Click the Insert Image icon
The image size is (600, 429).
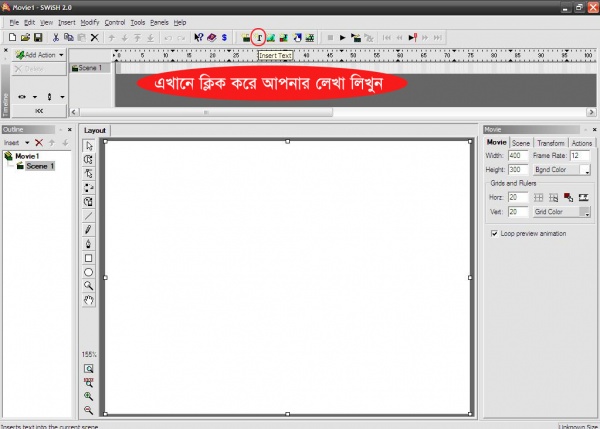click(x=271, y=38)
